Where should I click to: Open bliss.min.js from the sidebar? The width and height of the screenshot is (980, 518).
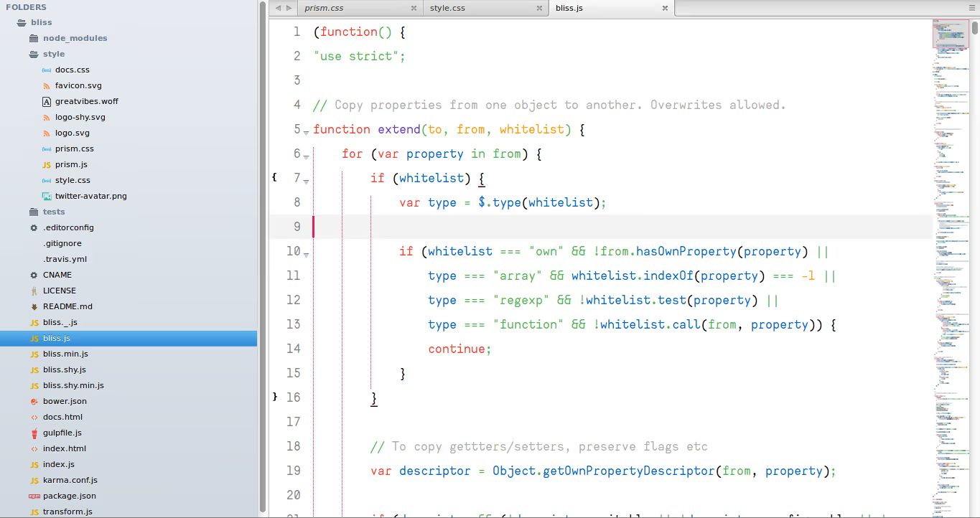tap(65, 354)
